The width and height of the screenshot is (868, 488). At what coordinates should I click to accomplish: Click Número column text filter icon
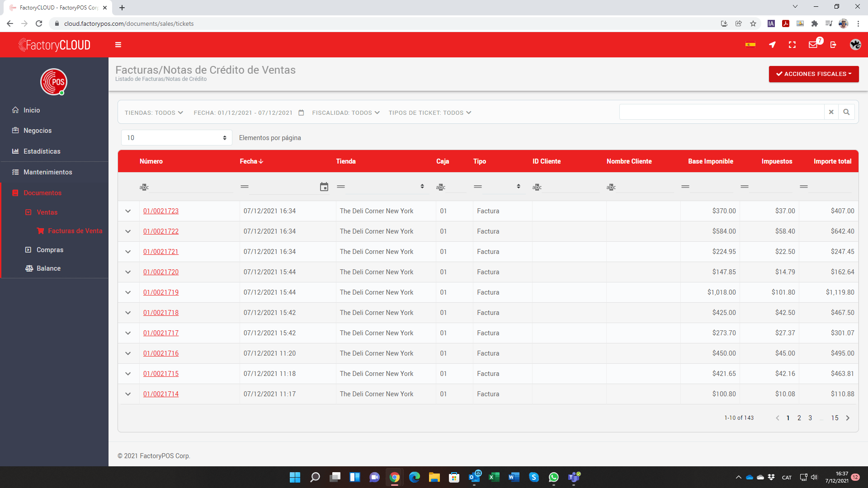[144, 187]
